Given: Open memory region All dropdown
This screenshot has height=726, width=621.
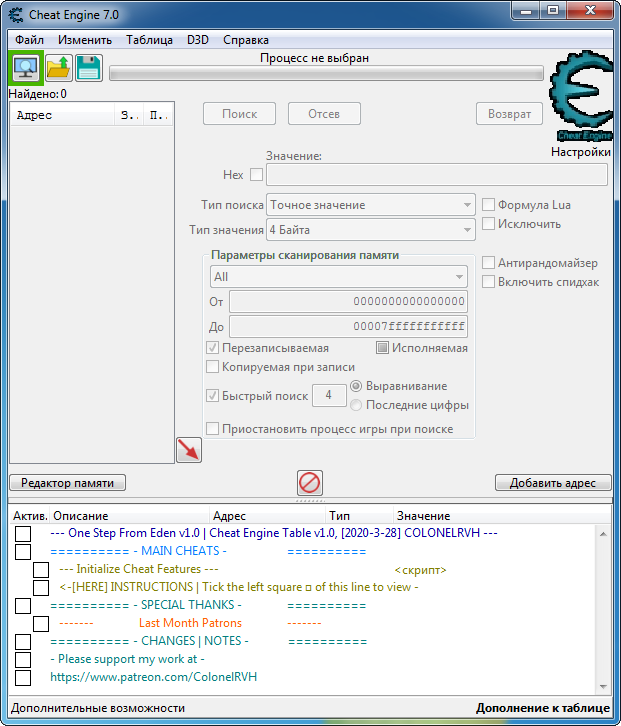Looking at the screenshot, I should 339,277.
